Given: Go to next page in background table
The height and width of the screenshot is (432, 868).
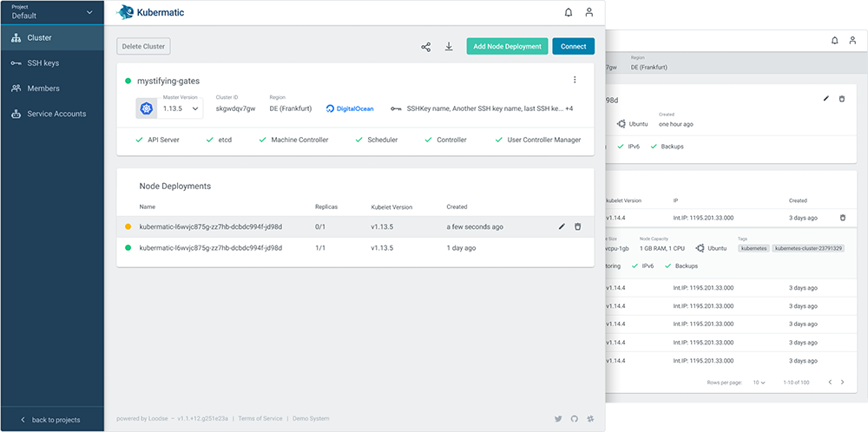Looking at the screenshot, I should 843,383.
